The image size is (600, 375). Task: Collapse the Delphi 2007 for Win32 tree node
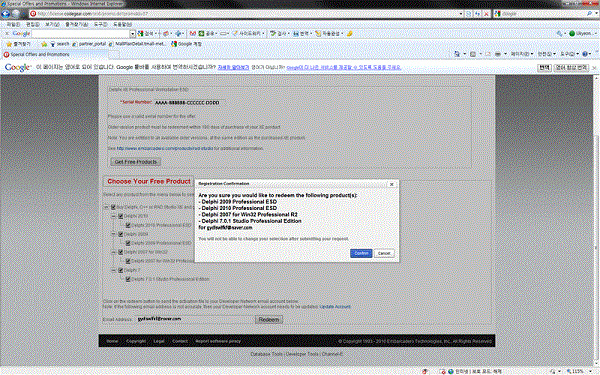[114, 252]
